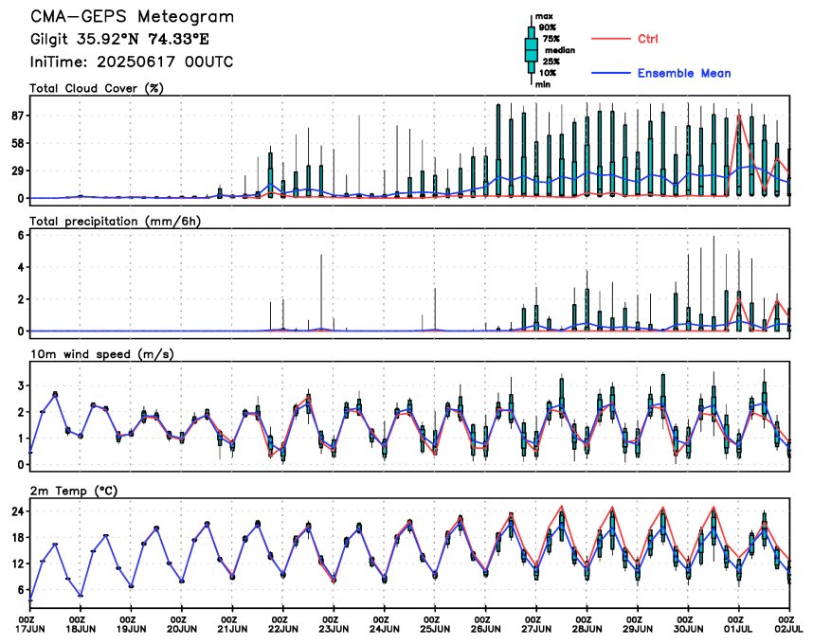Click the '00Z 26JUN' time axis label

tap(486, 624)
